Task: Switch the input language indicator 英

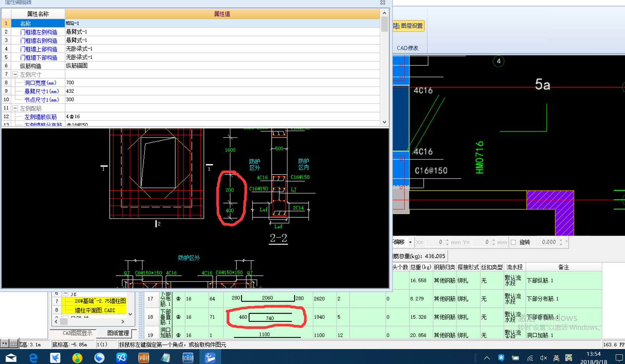Action: click(x=556, y=358)
